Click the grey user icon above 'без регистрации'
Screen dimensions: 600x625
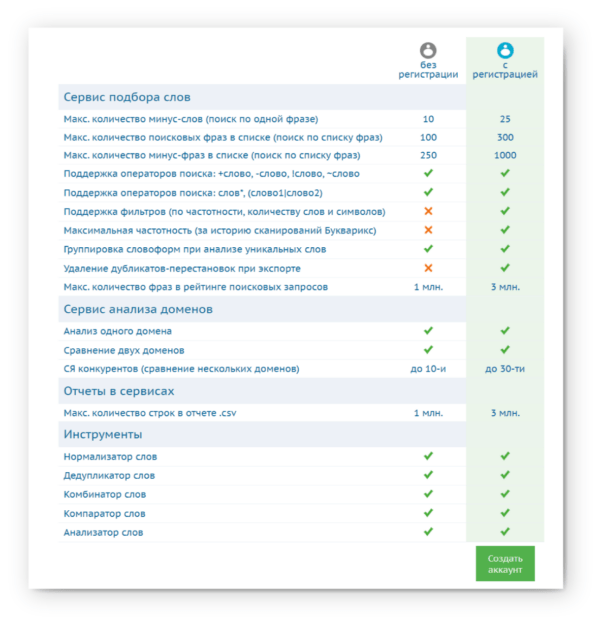(x=428, y=51)
